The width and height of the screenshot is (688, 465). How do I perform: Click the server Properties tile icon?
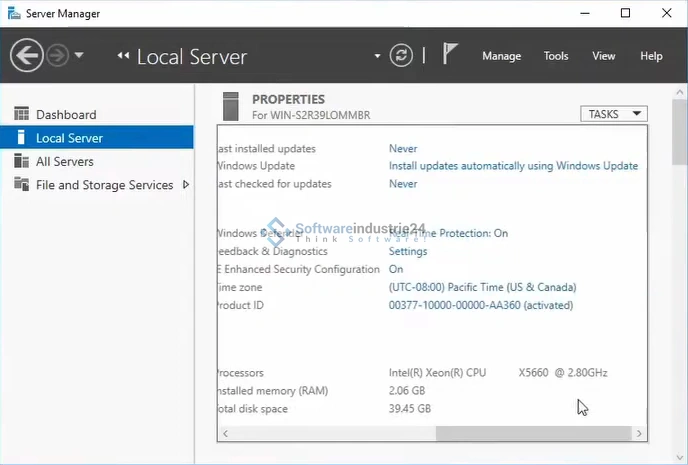click(231, 106)
